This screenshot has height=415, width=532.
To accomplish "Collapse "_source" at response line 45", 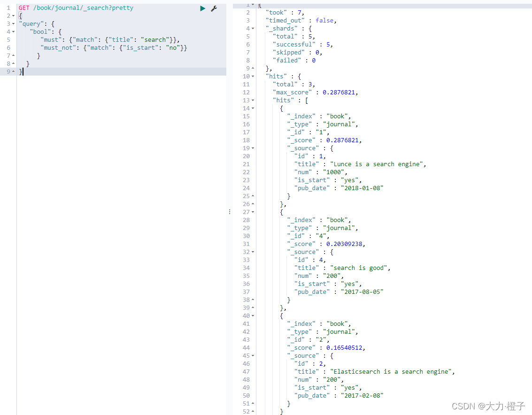I will [253, 356].
